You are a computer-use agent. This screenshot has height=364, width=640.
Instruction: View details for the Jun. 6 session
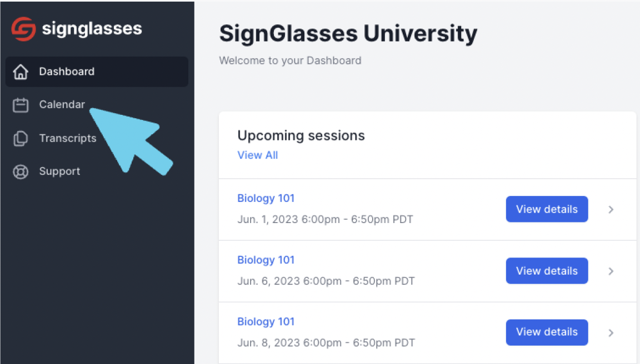click(x=547, y=271)
